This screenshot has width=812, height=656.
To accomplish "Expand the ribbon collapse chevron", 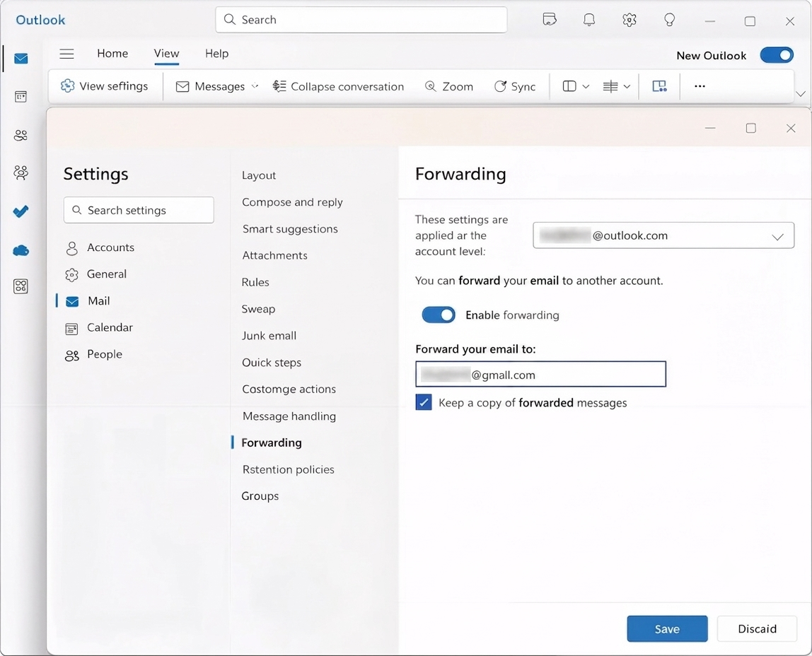I will [801, 94].
